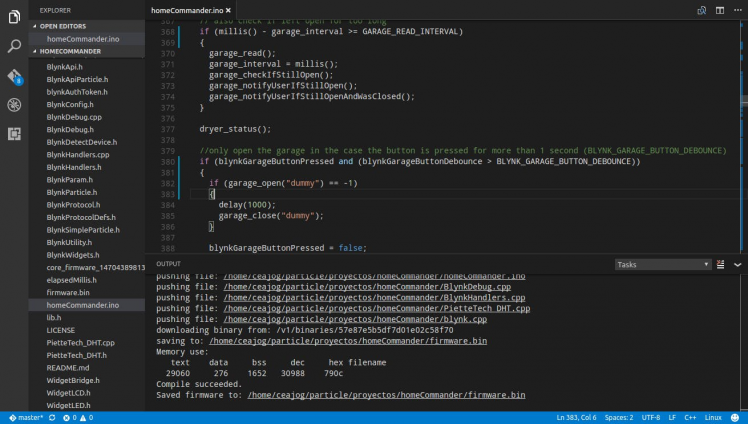Open the Explorer view in activity bar
Image resolution: width=748 pixels, height=424 pixels.
tap(14, 16)
